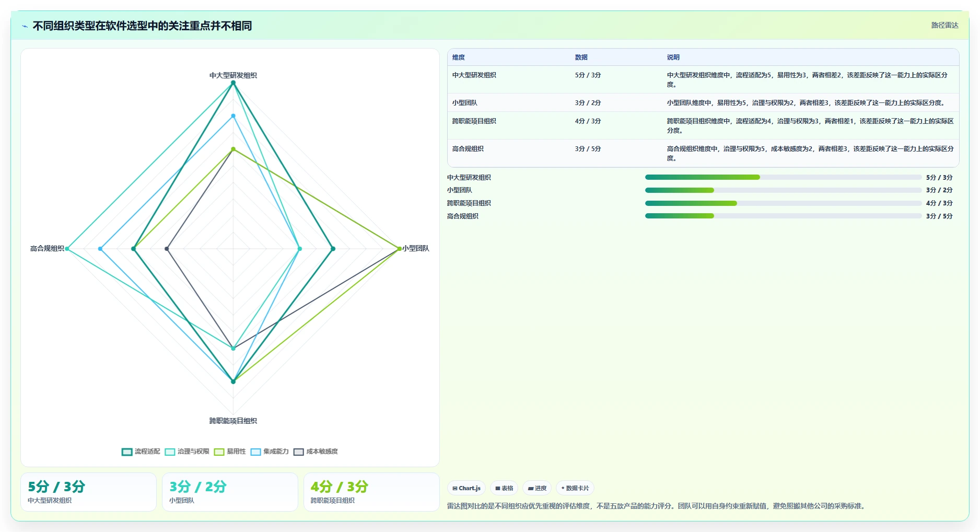Click the 小型团队 radar axis label
This screenshot has width=980, height=532.
[x=416, y=248]
